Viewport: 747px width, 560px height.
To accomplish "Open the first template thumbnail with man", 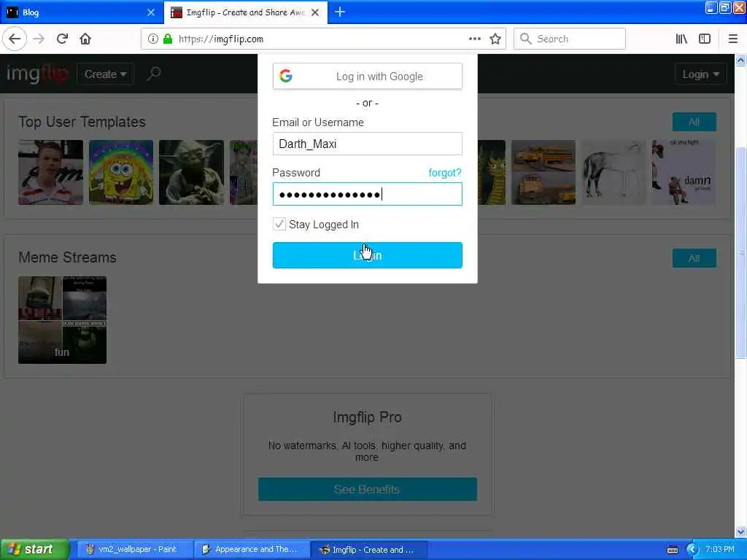I will pos(50,172).
